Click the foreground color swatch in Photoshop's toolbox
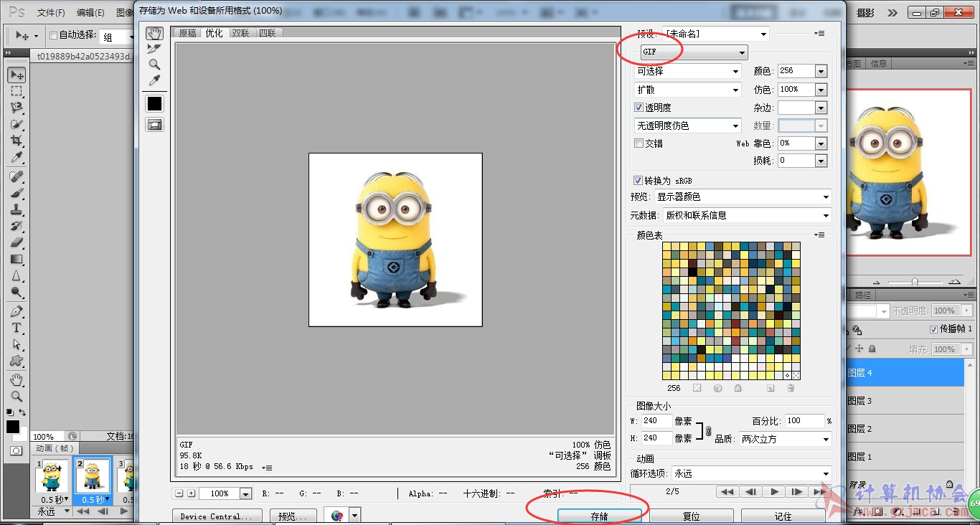This screenshot has width=980, height=525. (x=13, y=427)
